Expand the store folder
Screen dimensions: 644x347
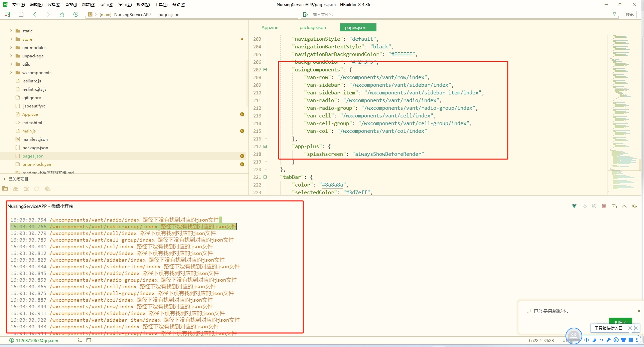coord(11,39)
